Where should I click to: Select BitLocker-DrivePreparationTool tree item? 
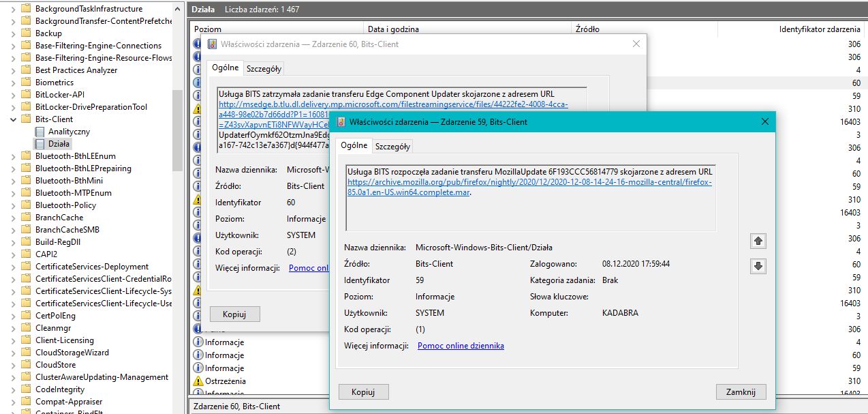coord(91,107)
